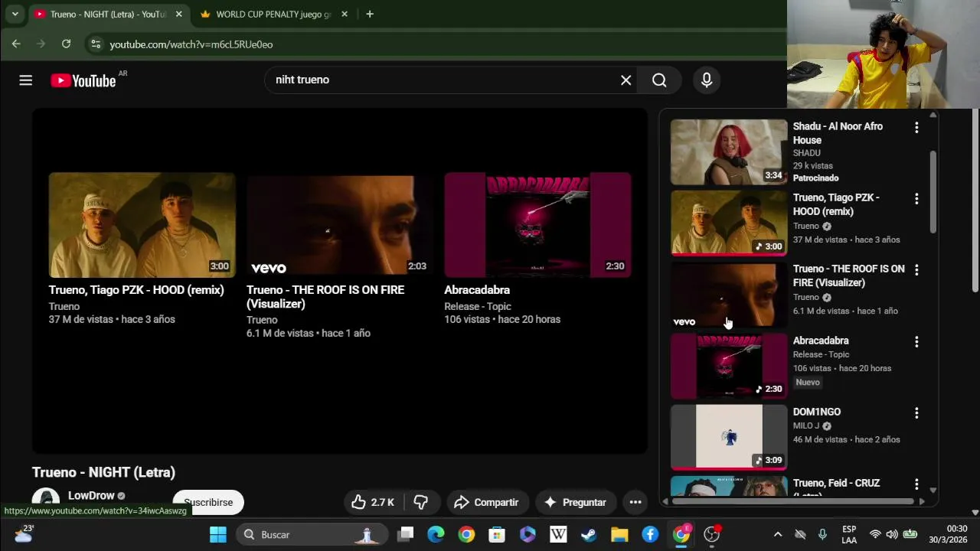Close the WORLD CUP PENALTY tab
This screenshot has height=551, width=980.
(345, 15)
